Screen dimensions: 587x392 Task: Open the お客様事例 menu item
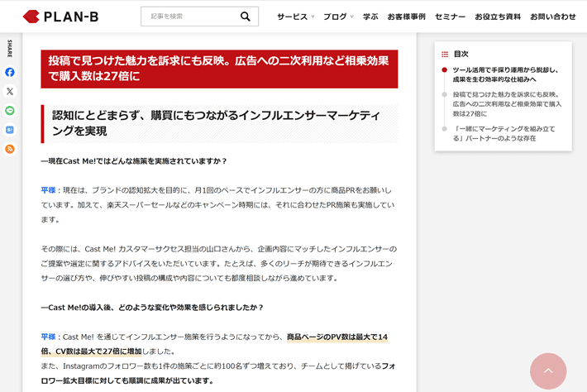(406, 17)
